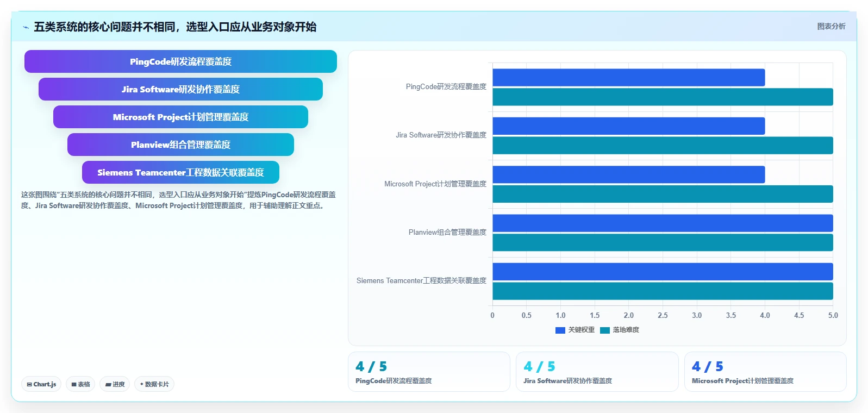Click the 4.0 tick on the x-axis
Image resolution: width=868 pixels, height=413 pixels.
(765, 315)
